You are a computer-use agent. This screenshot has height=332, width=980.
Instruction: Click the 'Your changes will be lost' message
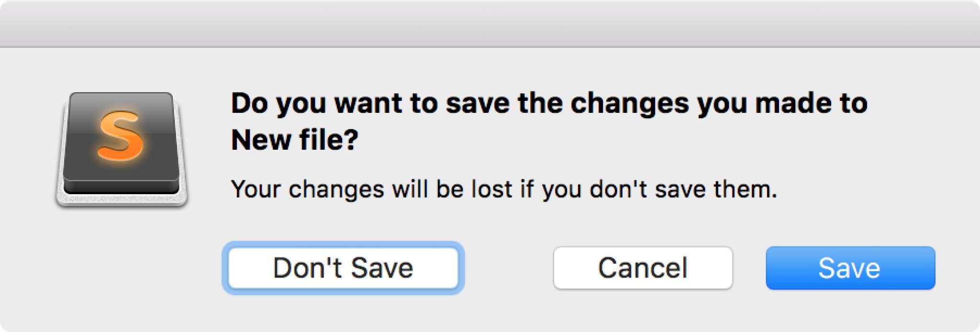503,189
